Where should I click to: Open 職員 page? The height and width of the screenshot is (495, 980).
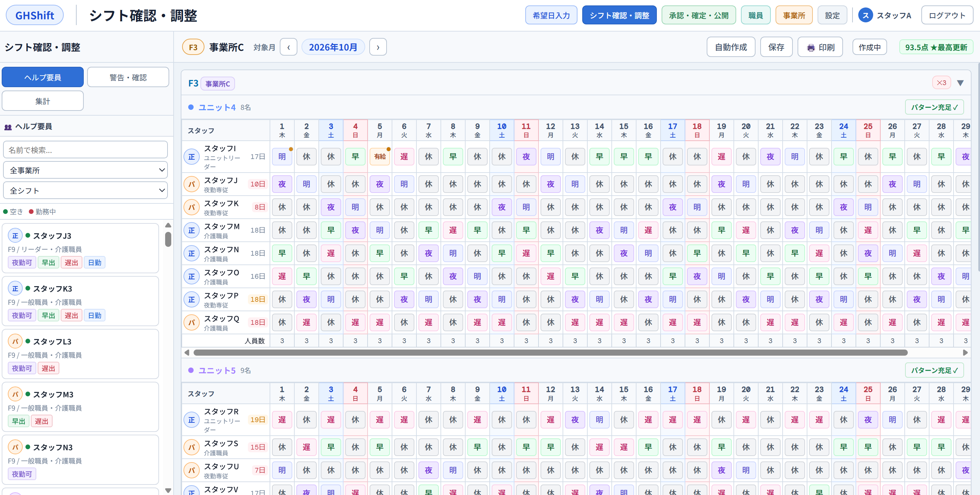(x=756, y=15)
